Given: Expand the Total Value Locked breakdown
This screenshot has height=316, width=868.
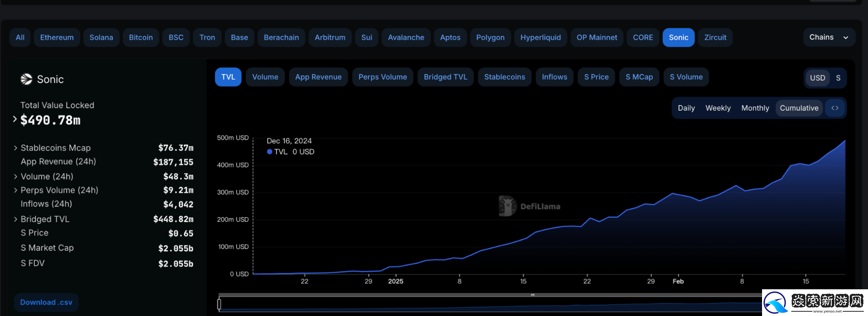Looking at the screenshot, I should click(x=15, y=120).
